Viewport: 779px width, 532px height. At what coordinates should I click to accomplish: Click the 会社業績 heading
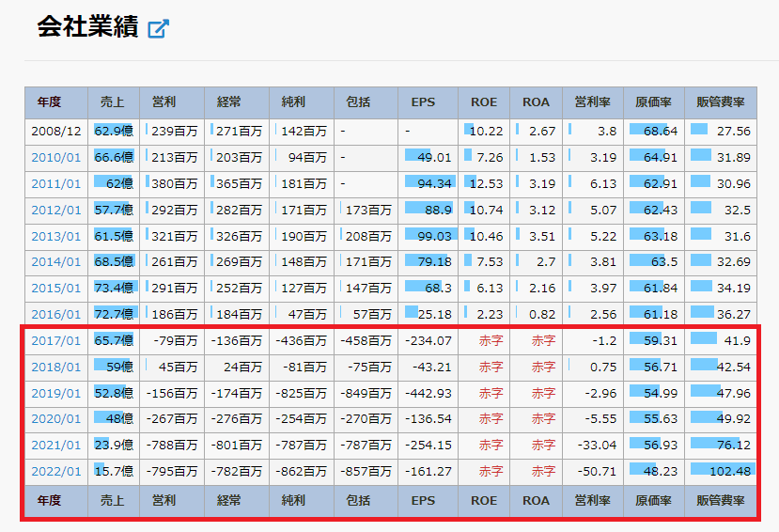[x=87, y=27]
